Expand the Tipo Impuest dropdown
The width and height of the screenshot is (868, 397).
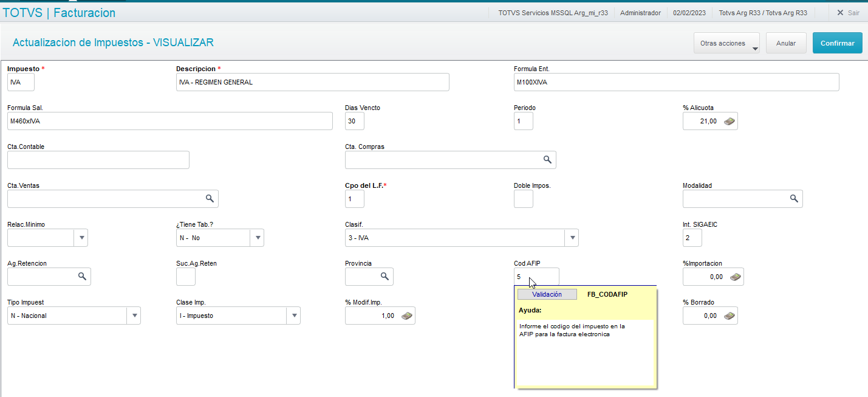134,316
